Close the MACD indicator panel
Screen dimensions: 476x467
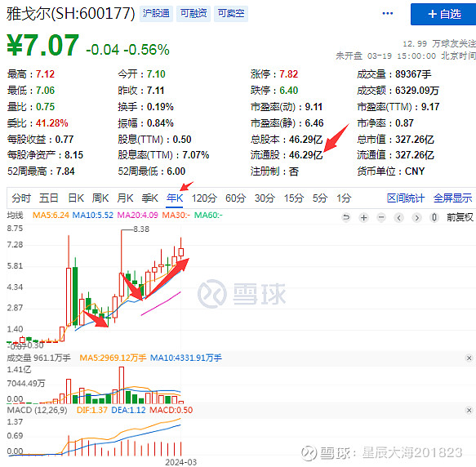469,410
